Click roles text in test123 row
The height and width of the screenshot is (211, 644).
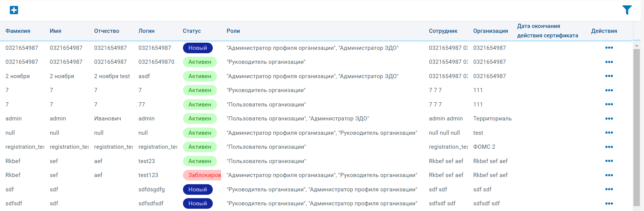click(x=322, y=175)
